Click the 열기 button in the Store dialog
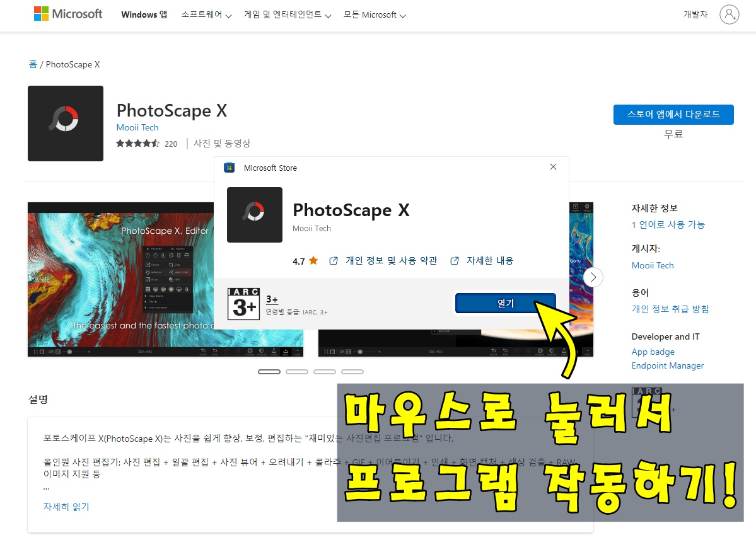The image size is (756, 540). 505,303
